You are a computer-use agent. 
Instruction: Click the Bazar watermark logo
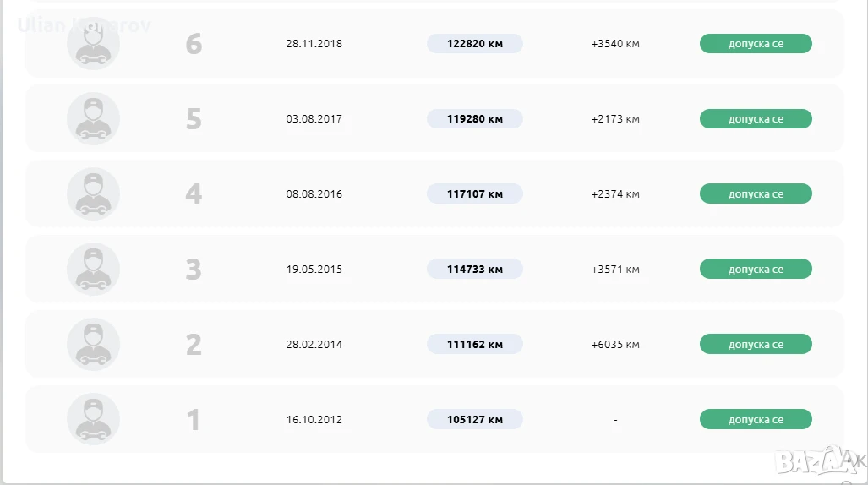click(819, 460)
